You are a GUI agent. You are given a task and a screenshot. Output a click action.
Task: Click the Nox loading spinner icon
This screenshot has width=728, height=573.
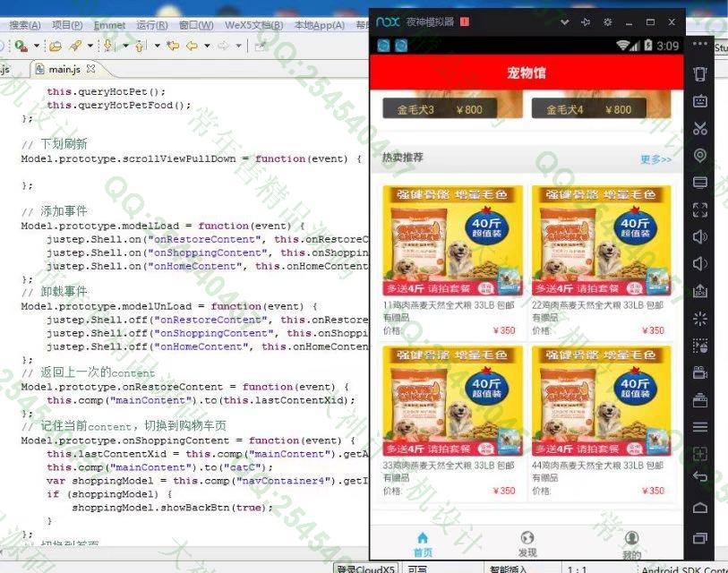(700, 319)
